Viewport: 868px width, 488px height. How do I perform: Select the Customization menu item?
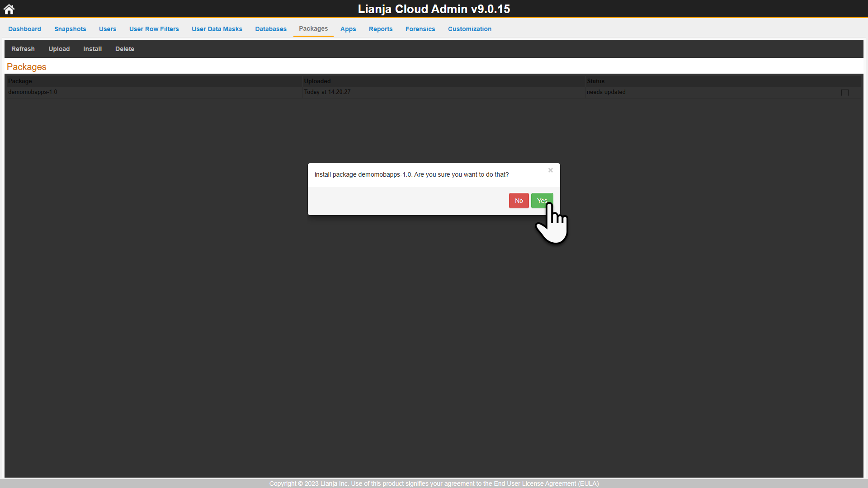coord(470,29)
